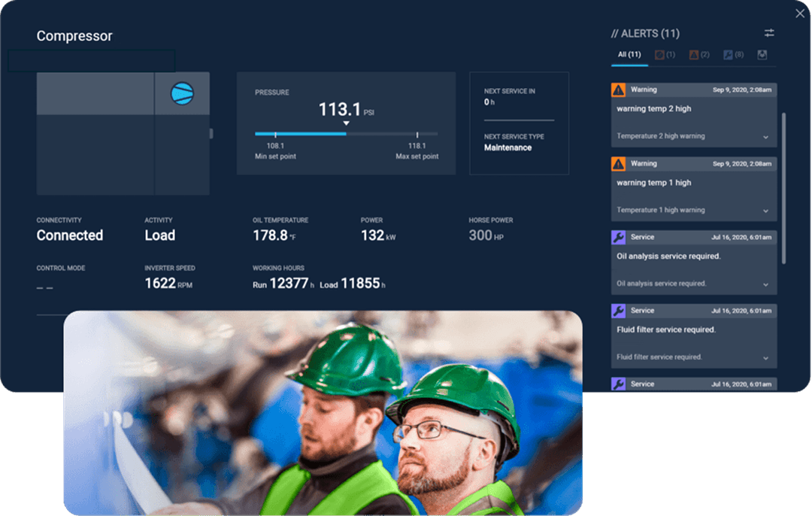The image size is (812, 516).
Task: Open the archived alerts inbox tab
Action: click(x=762, y=54)
